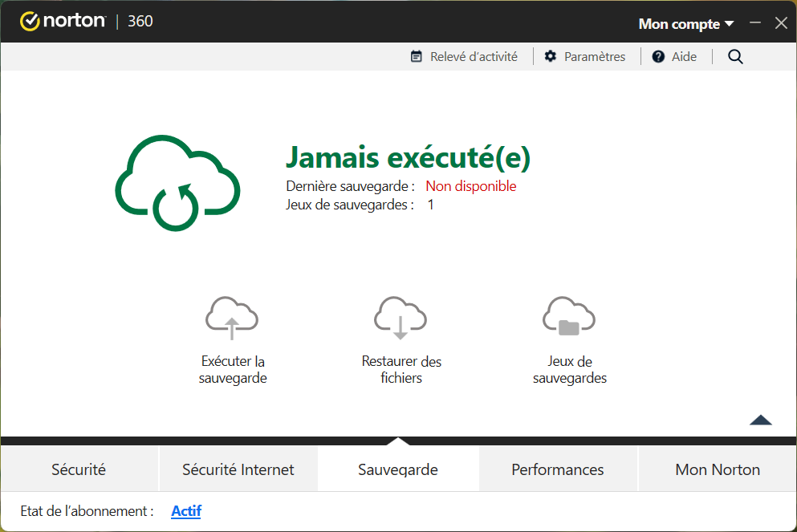Switch to the Sécurité Internet tab
This screenshot has width=797, height=532.
(238, 469)
